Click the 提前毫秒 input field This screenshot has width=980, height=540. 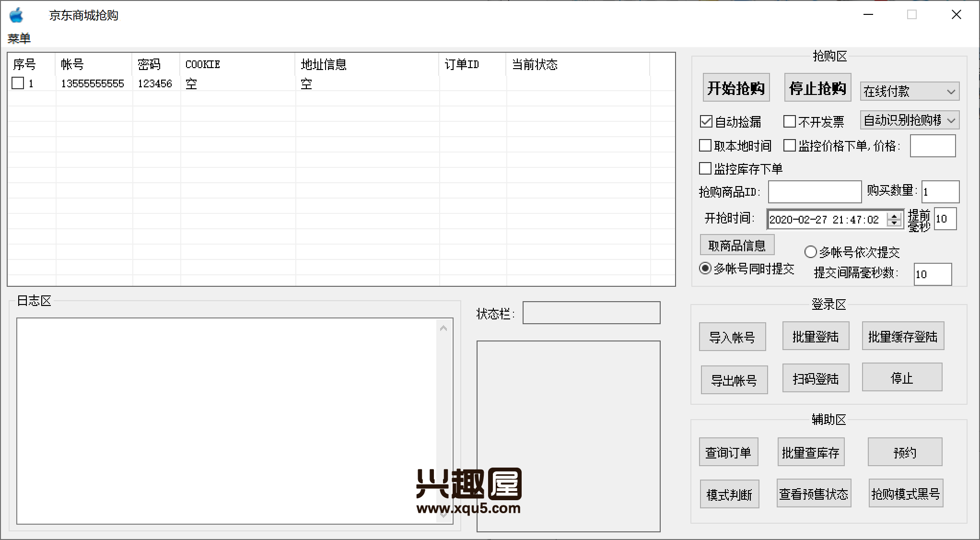tap(945, 219)
